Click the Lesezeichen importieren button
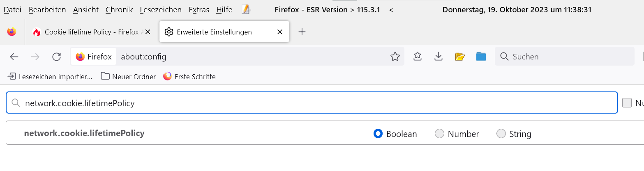 pos(50,77)
